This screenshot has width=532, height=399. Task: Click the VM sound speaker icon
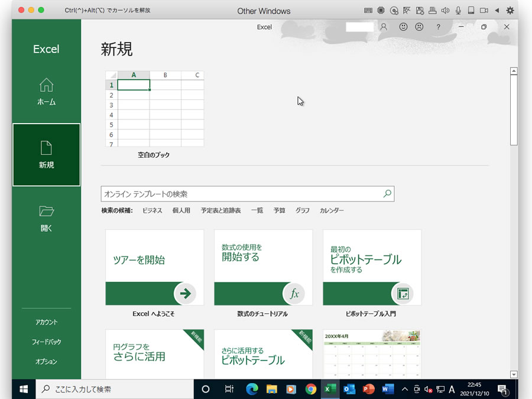click(x=445, y=11)
